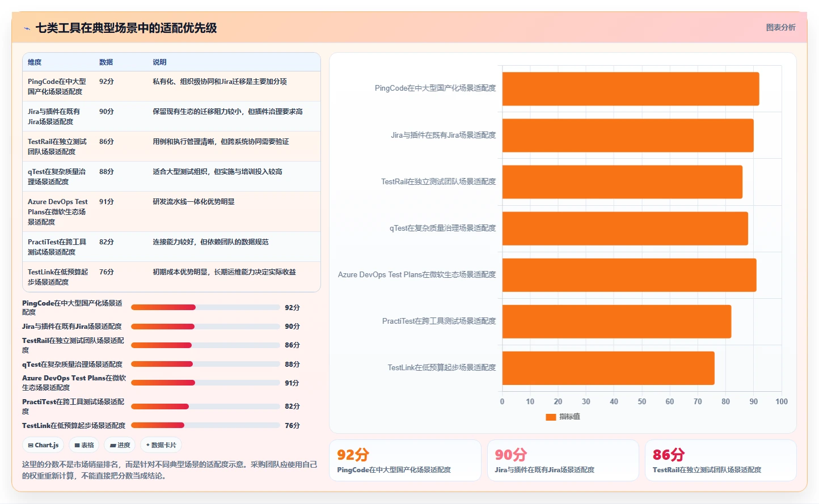Select the 表格 tag chip

click(84, 445)
